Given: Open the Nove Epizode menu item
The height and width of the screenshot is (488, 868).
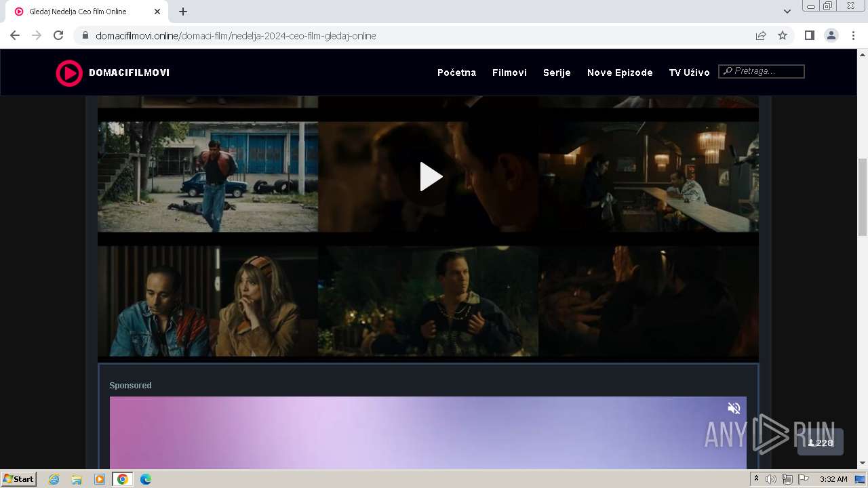Looking at the screenshot, I should (x=620, y=73).
